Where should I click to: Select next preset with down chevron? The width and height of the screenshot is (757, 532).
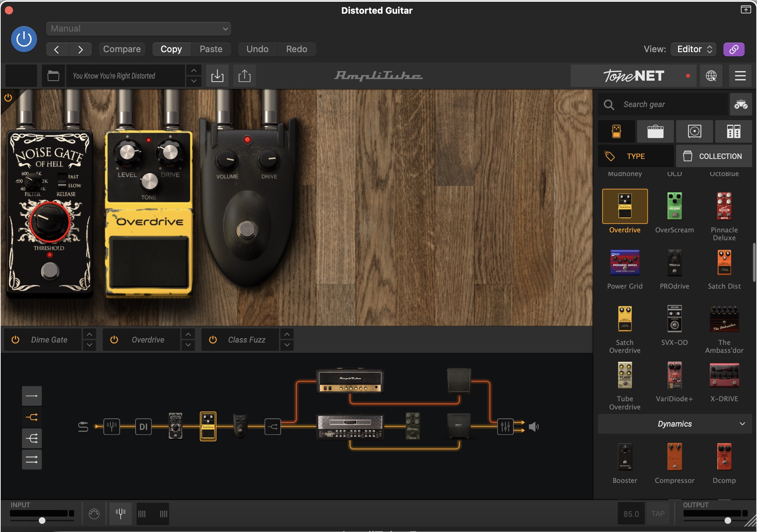tap(194, 81)
